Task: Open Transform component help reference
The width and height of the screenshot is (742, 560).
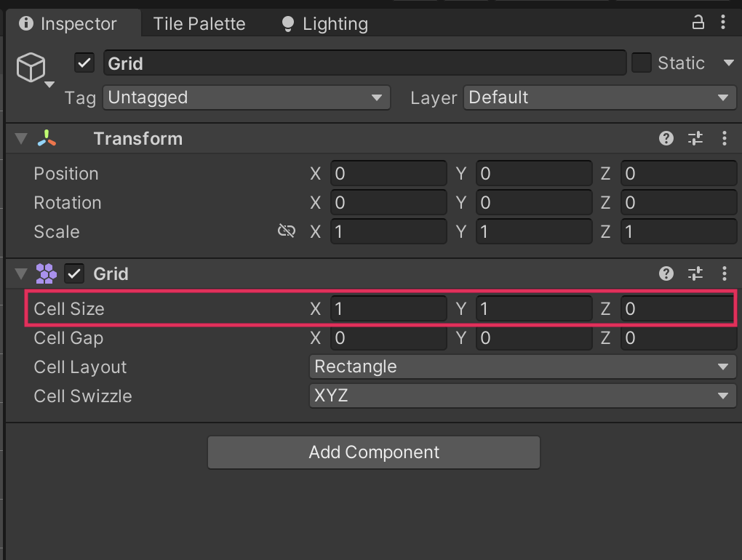Action: 666,138
